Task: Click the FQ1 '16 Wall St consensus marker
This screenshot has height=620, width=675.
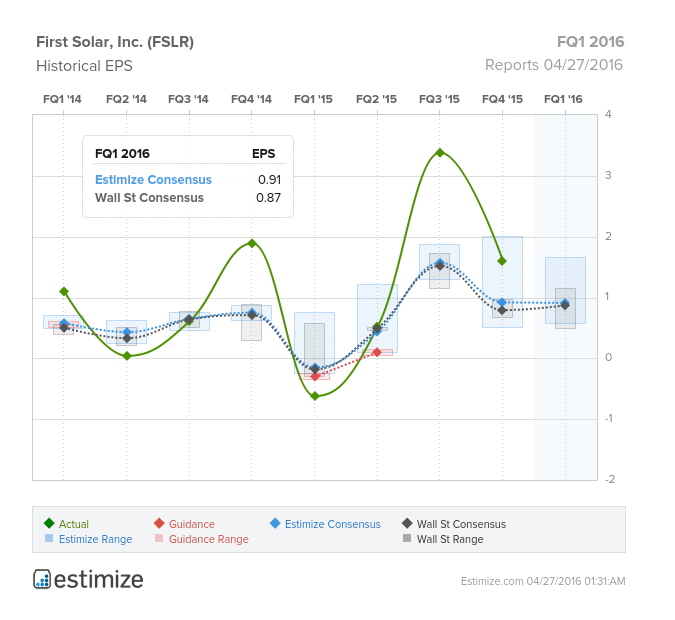Action: 565,305
